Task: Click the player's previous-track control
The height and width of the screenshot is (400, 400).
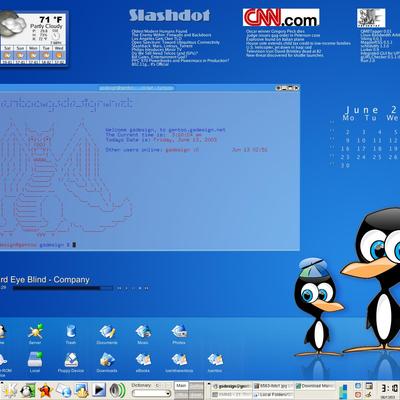Action: coord(119,288)
